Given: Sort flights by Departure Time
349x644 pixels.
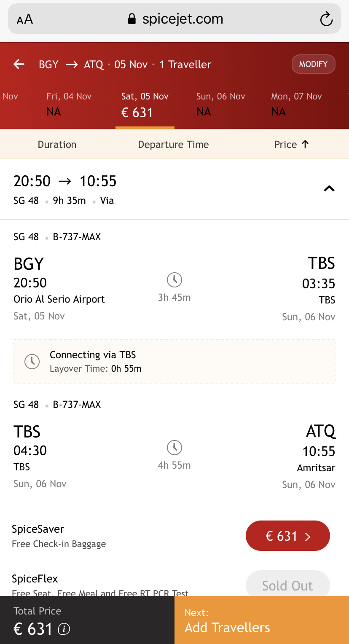Looking at the screenshot, I should click(173, 145).
